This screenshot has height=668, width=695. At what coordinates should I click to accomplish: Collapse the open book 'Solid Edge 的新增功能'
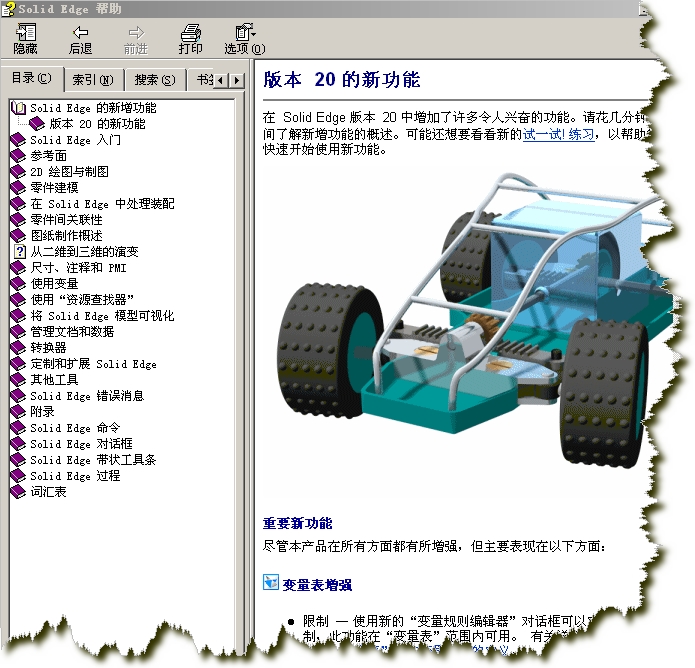[18, 108]
